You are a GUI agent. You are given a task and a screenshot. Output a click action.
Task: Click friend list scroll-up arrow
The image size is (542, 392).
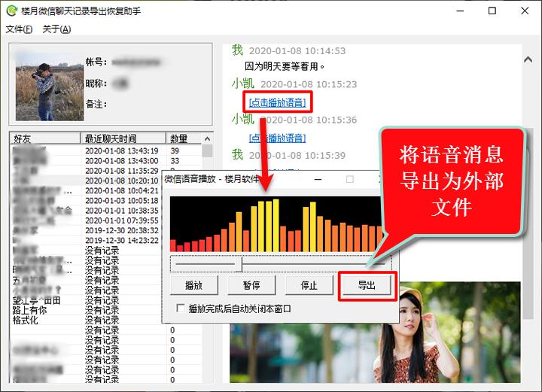[207, 139]
